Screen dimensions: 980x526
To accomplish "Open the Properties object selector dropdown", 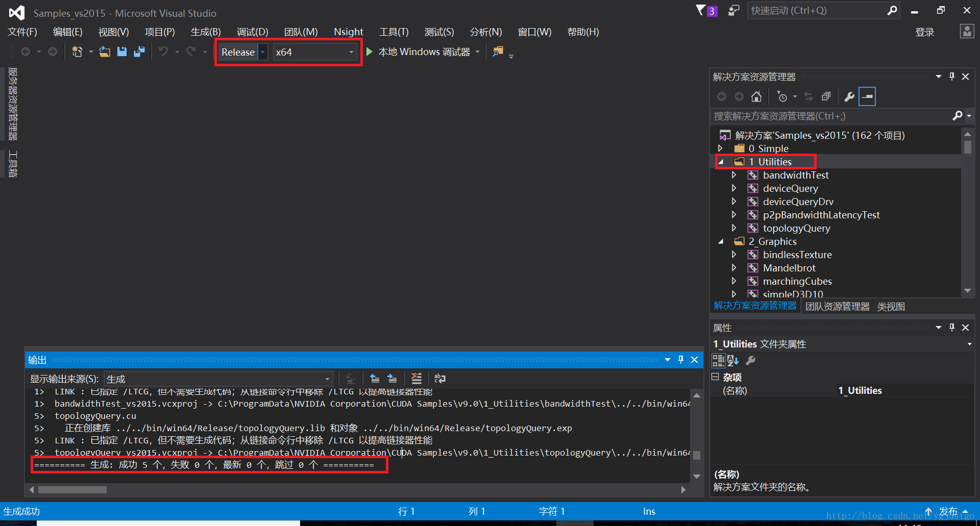I will point(969,344).
